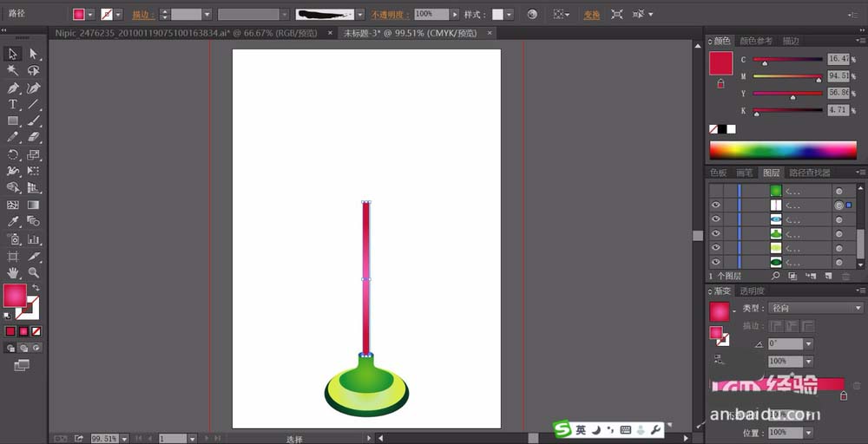This screenshot has width=868, height=444.
Task: Select the Free Transform tool
Action: click(33, 171)
